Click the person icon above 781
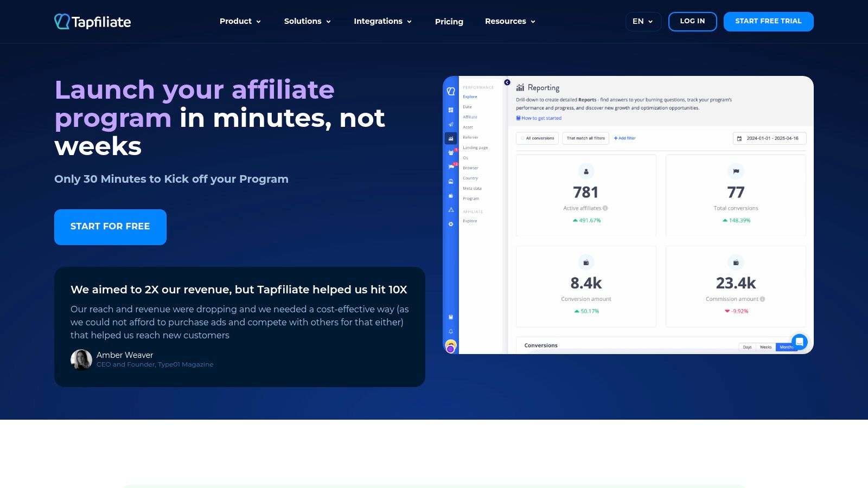Viewport: 868px width, 488px height. (586, 171)
